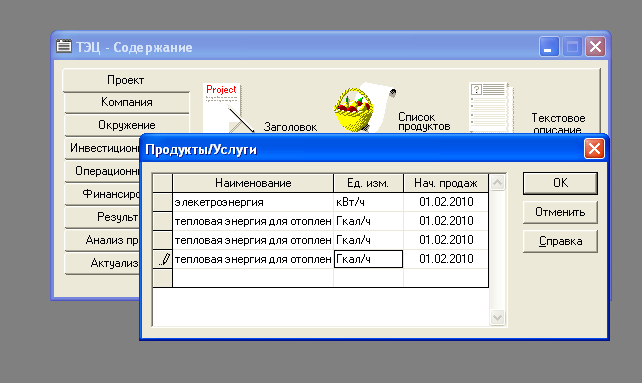The image size is (642, 383).
Task: Click the date cell in элекетроэнергия row
Action: 446,202
